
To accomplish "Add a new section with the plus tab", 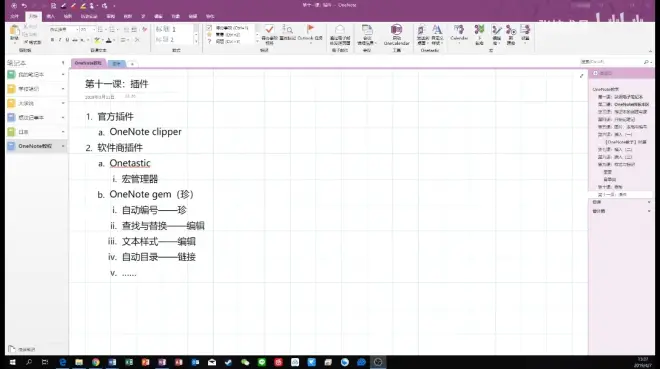I will pos(132,64).
